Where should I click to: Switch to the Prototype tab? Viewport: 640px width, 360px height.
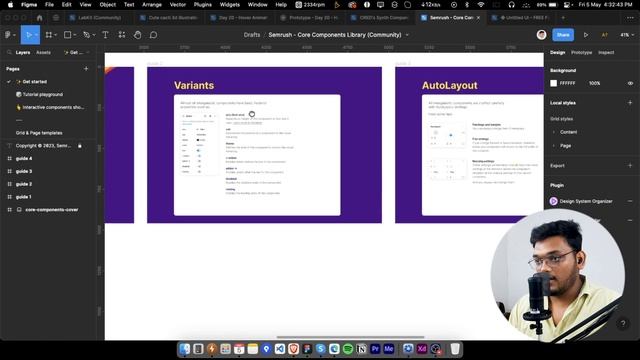click(581, 53)
